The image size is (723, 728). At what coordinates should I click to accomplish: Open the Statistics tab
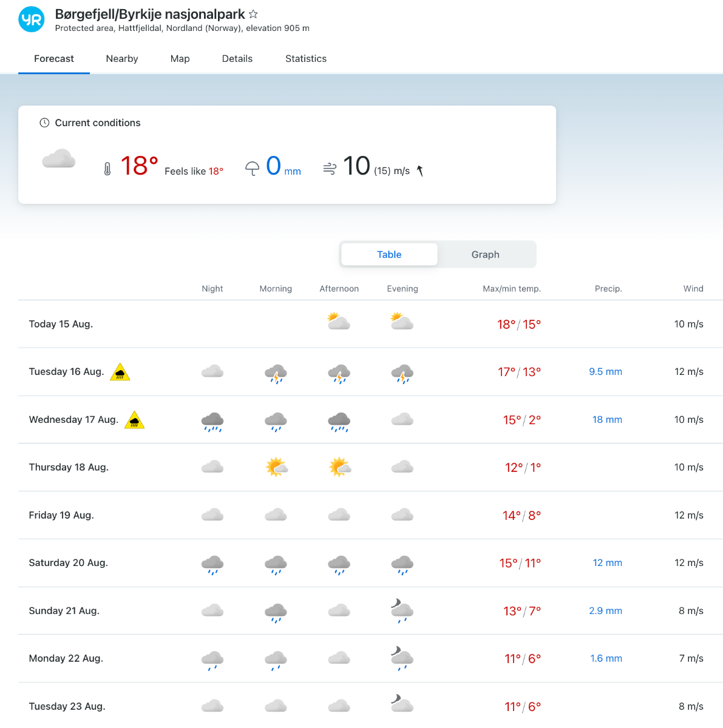[306, 59]
